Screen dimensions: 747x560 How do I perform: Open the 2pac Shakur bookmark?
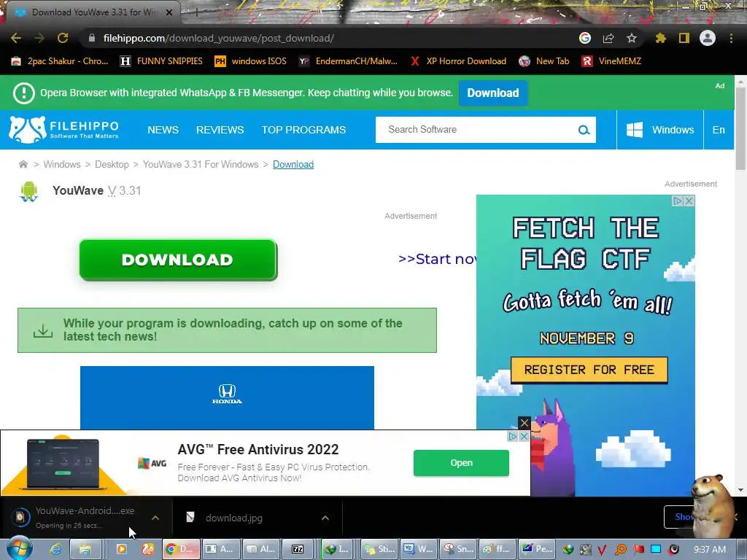tap(60, 61)
